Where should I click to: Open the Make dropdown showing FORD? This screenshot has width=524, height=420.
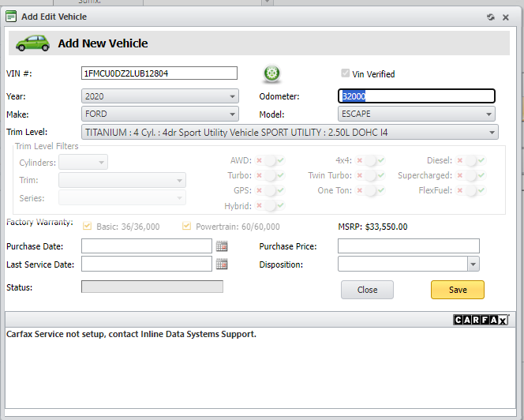160,114
